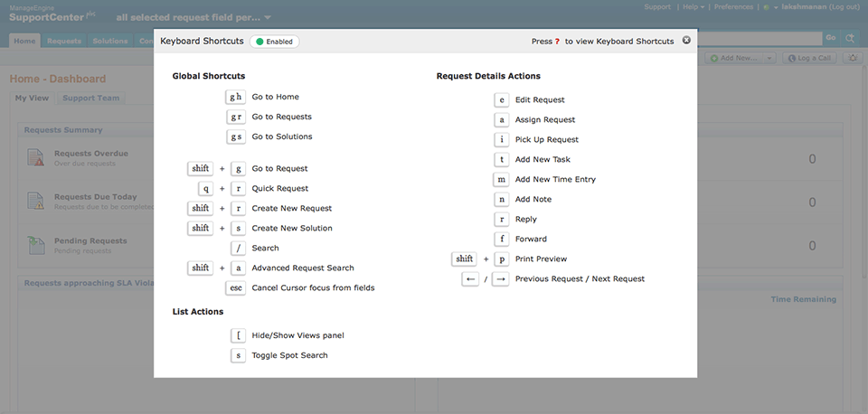The height and width of the screenshot is (414, 868).
Task: Open the Solutions tab
Action: [110, 41]
